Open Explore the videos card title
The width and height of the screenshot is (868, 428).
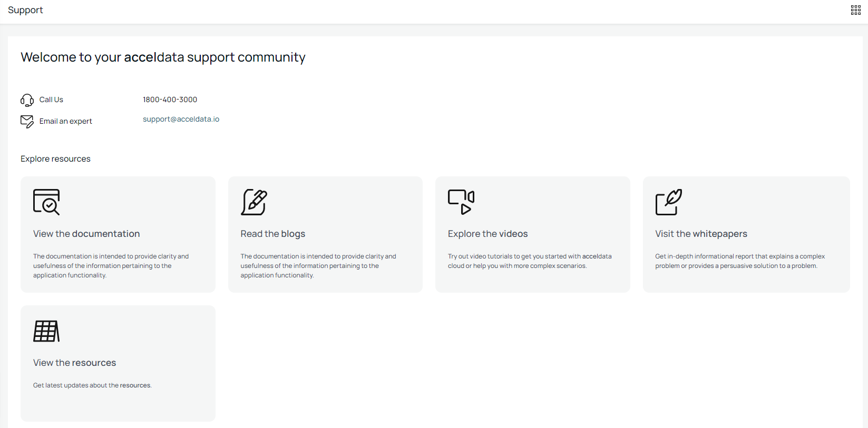488,234
